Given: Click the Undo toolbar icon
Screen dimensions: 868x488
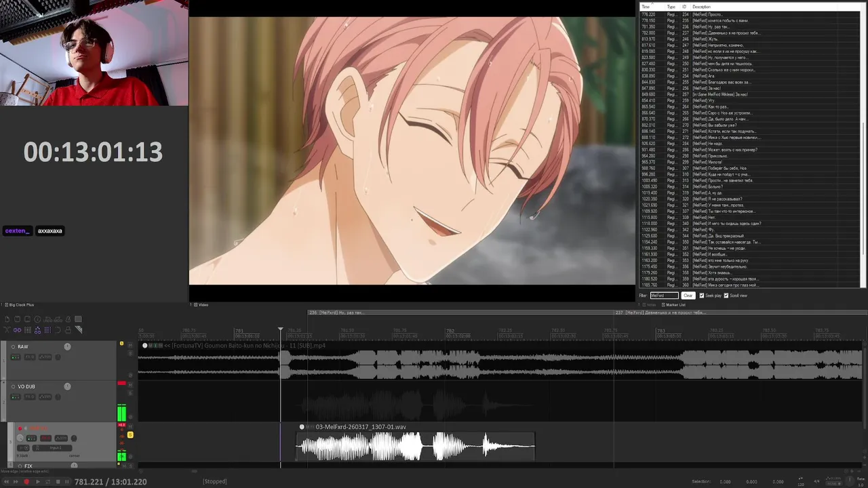Looking at the screenshot, I should [x=47, y=319].
